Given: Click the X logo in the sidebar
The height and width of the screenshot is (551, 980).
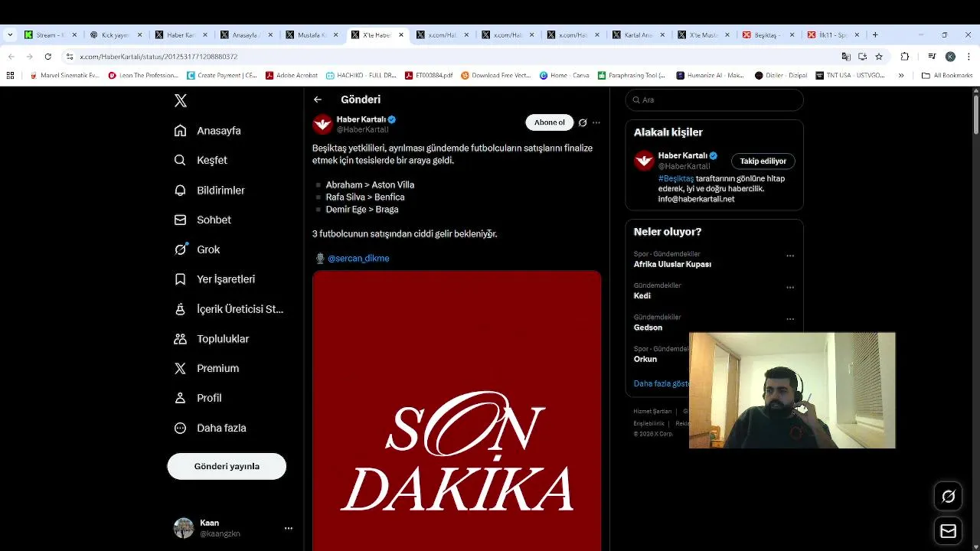Looking at the screenshot, I should tap(181, 100).
